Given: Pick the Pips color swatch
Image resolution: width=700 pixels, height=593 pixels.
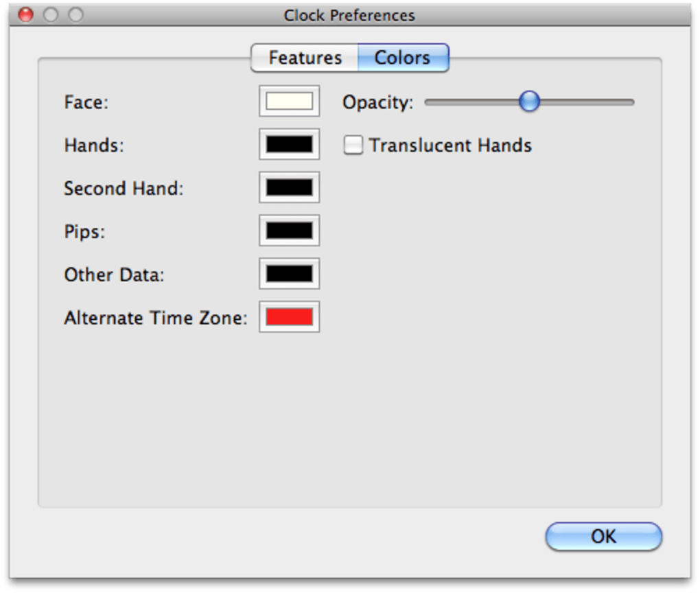Looking at the screenshot, I should point(289,231).
